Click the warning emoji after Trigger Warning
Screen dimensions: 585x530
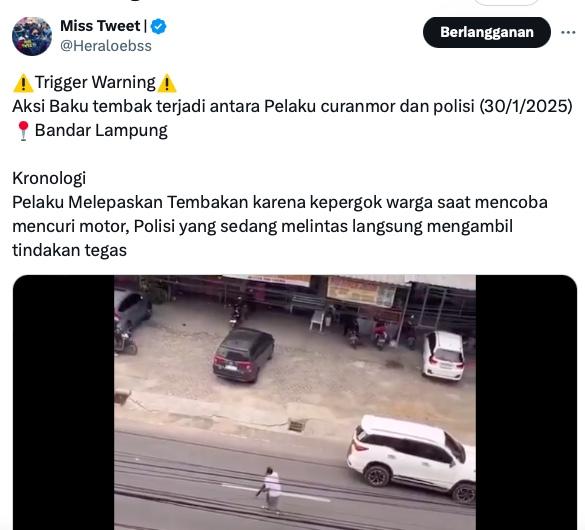(166, 83)
